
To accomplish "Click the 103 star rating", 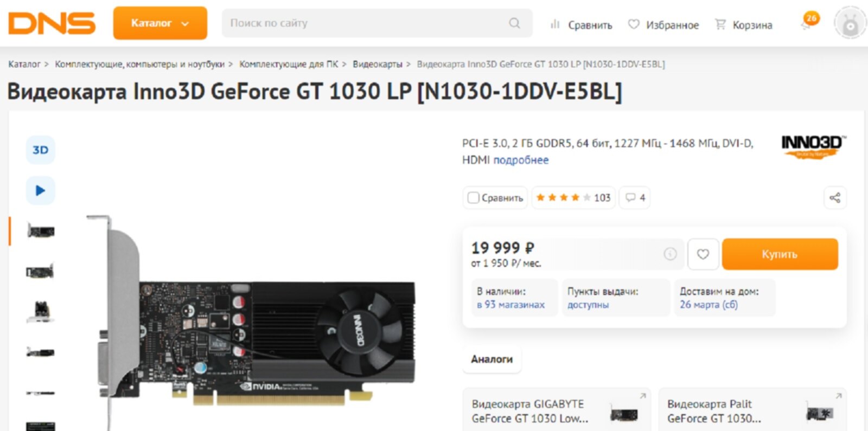I will pos(573,198).
